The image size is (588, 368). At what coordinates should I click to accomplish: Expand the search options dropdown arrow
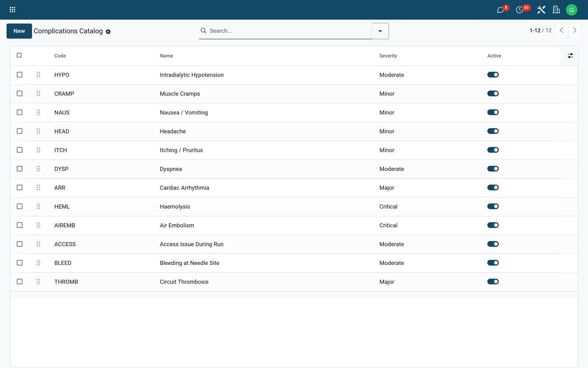[380, 31]
